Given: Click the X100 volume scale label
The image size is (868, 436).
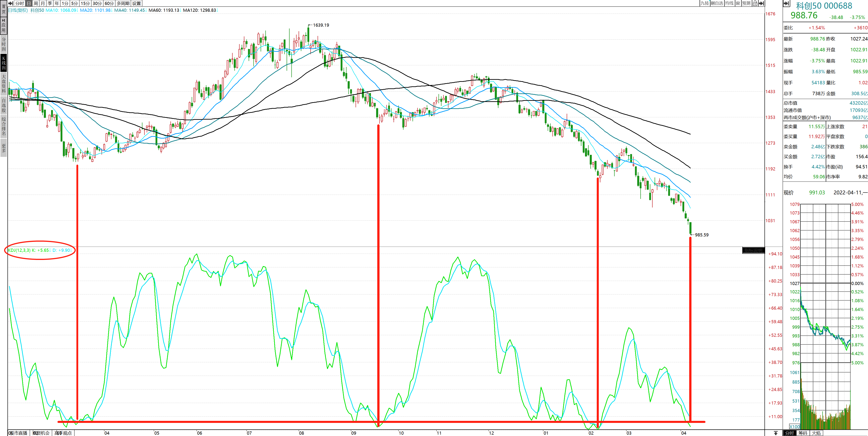Looking at the screenshot, I should click(x=794, y=427).
